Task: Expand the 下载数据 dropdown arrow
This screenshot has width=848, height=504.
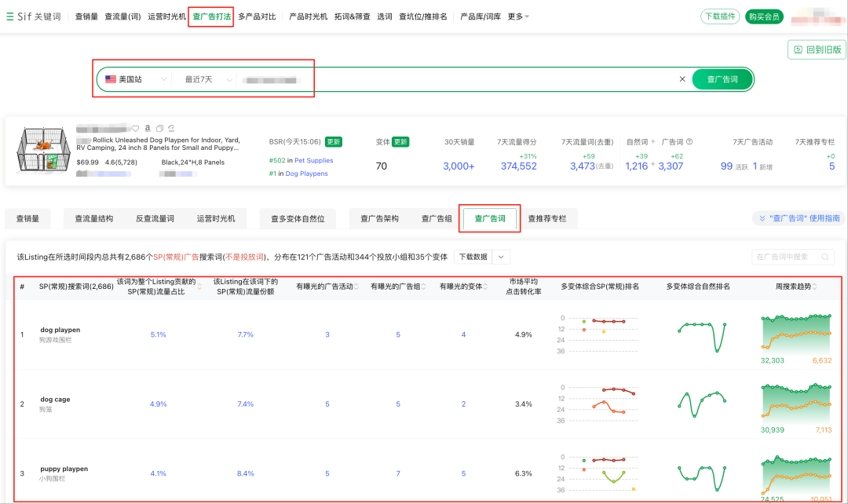Action: point(501,257)
